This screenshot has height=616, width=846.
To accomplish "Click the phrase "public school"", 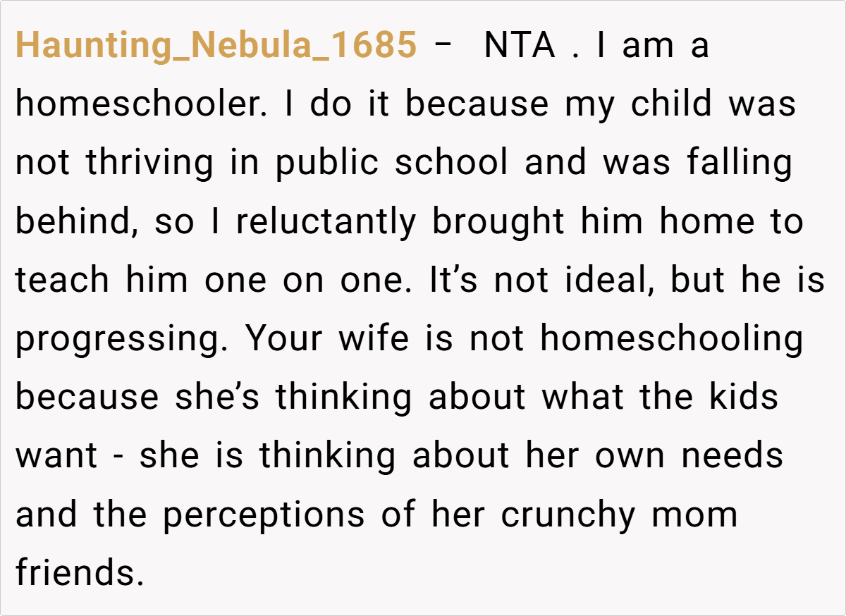I will tap(391, 163).
